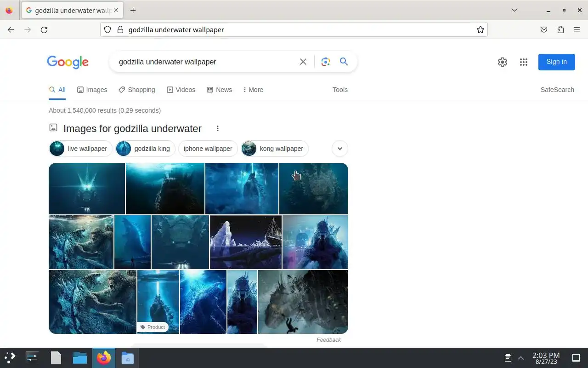
Task: Open the glowing-spines Godzilla front thumbnail
Action: (87, 189)
